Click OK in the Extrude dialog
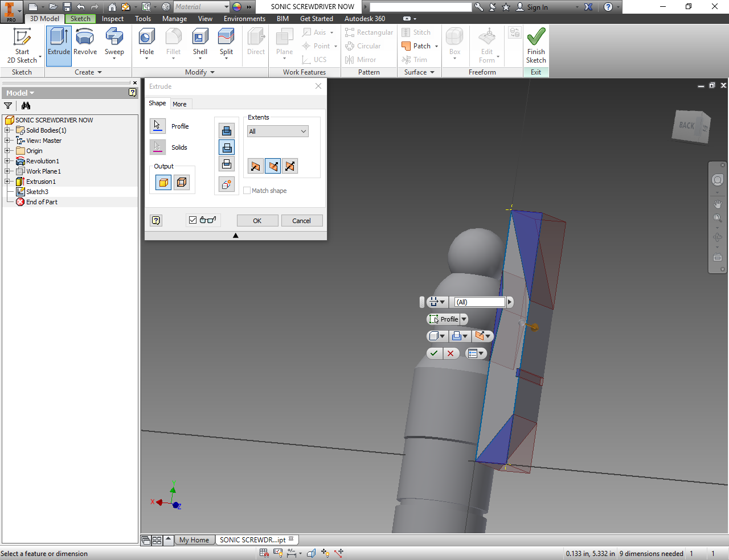Image resolution: width=729 pixels, height=560 pixels. 257,221
